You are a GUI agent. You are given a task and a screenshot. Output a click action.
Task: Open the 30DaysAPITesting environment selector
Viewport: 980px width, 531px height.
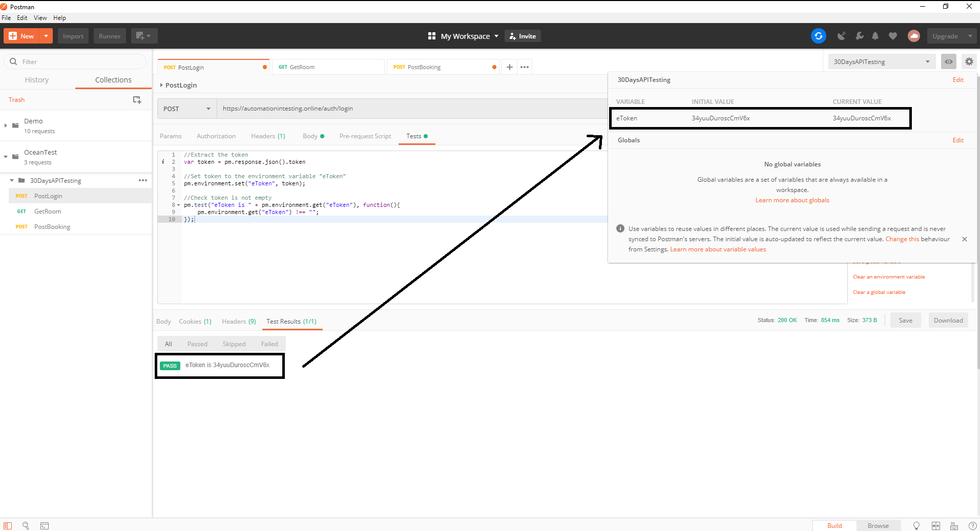tap(882, 61)
